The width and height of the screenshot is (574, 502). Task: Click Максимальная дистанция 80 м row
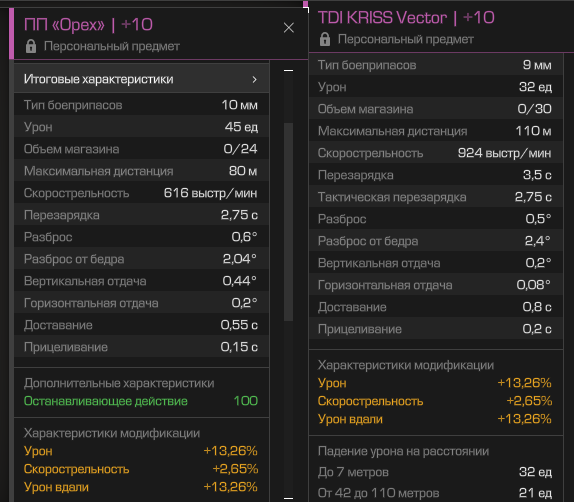[141, 171]
